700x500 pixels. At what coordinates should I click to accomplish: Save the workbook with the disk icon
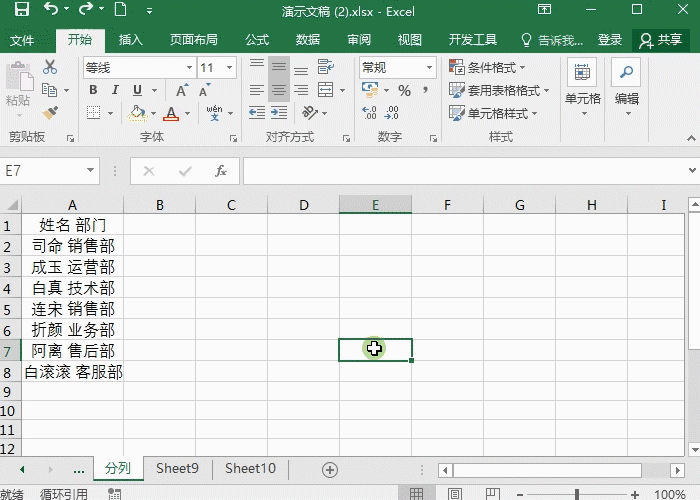pos(21,9)
